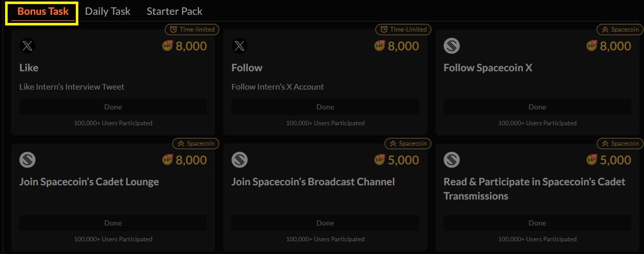This screenshot has height=254, width=644.
Task: Click the Time-Limited badge on the Follow card
Action: (x=403, y=30)
